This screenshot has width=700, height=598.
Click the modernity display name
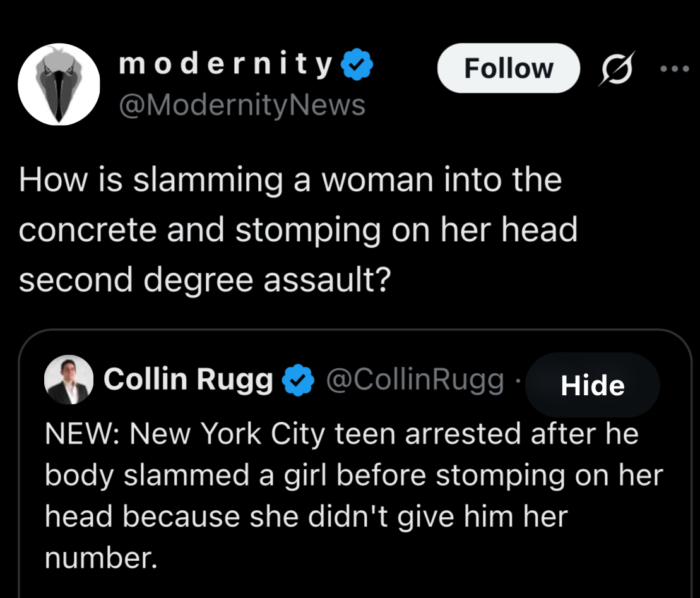click(x=225, y=65)
